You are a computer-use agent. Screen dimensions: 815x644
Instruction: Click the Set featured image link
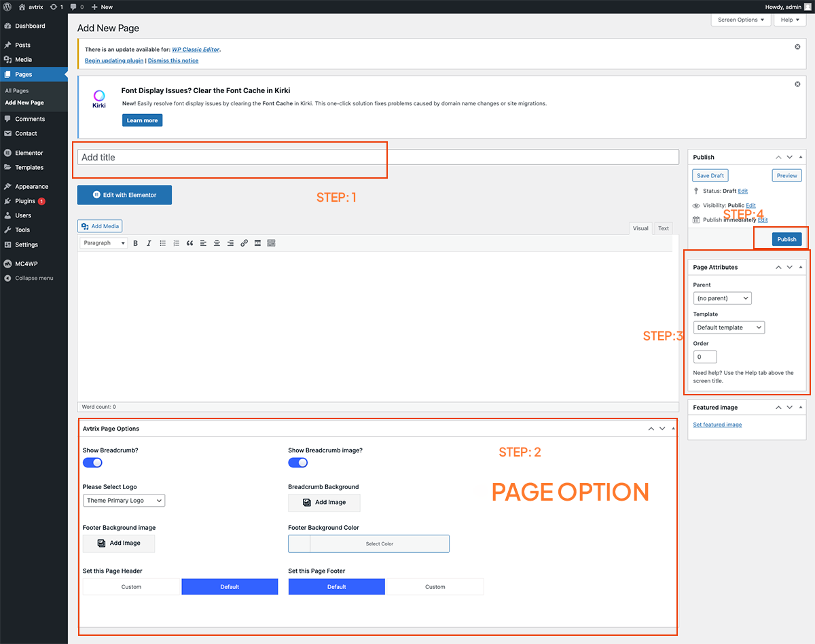click(717, 425)
